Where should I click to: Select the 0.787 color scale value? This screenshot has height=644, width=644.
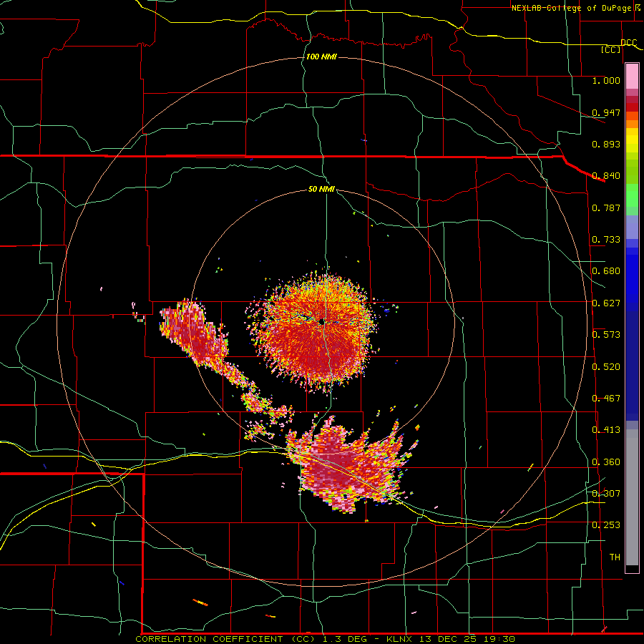click(x=606, y=208)
